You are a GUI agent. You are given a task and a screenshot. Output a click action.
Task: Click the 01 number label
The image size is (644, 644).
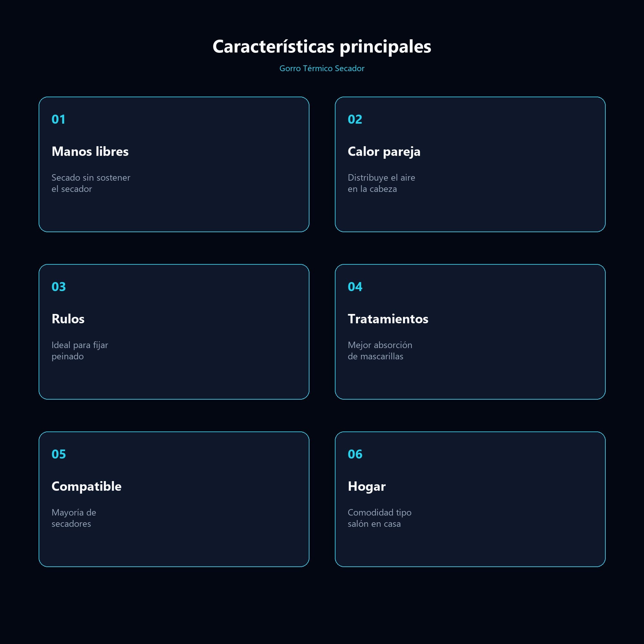coord(58,119)
